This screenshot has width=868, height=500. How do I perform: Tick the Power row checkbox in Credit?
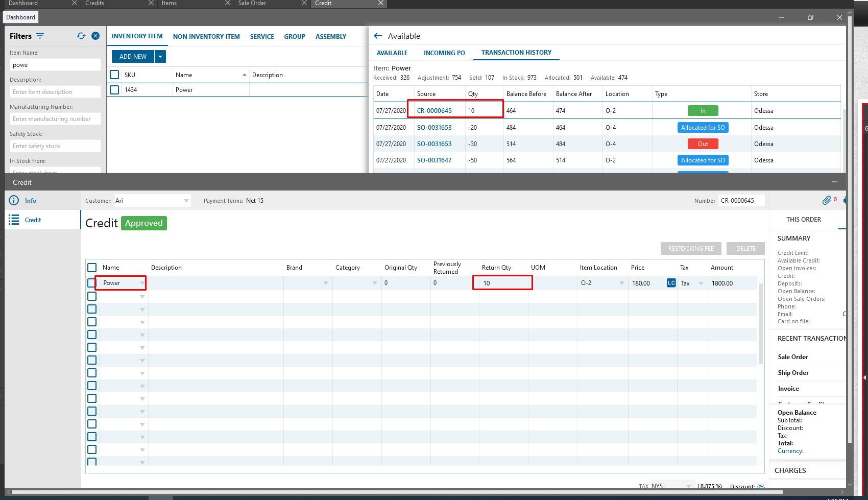click(x=92, y=283)
